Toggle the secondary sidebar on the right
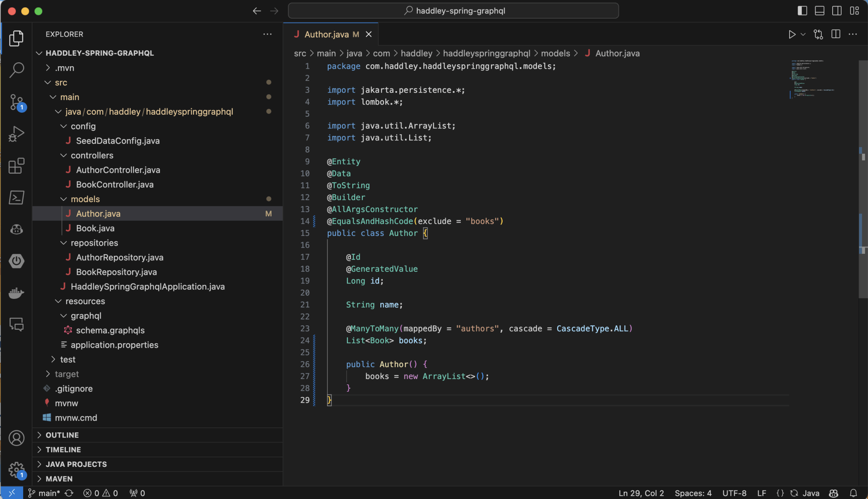 [837, 11]
